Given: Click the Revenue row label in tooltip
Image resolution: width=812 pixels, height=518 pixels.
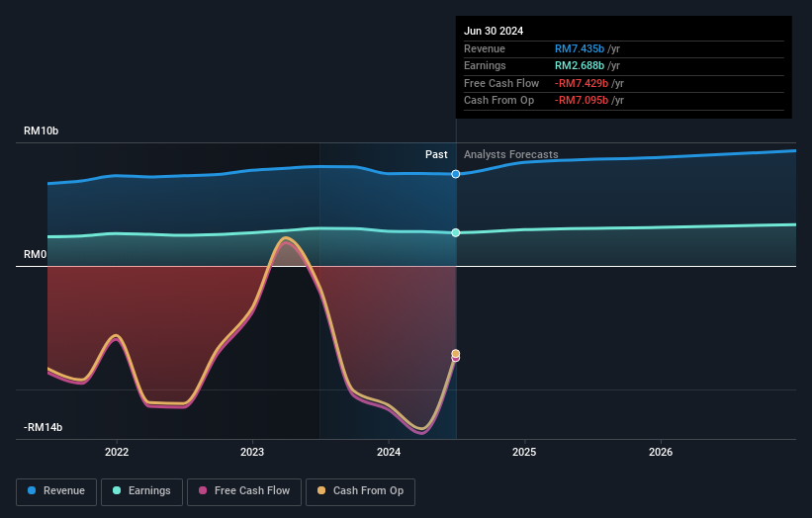Looking at the screenshot, I should tap(485, 48).
